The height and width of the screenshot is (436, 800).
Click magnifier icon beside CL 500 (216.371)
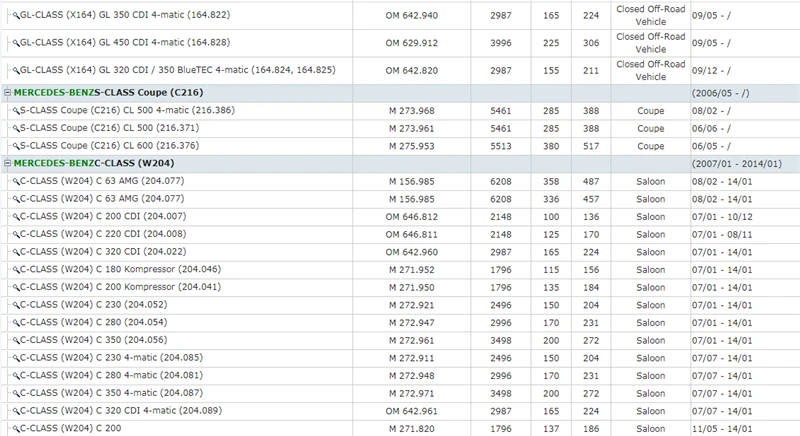click(16, 129)
